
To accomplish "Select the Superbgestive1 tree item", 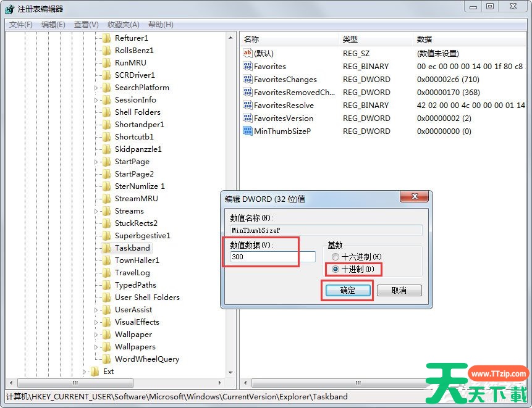I will (x=143, y=236).
